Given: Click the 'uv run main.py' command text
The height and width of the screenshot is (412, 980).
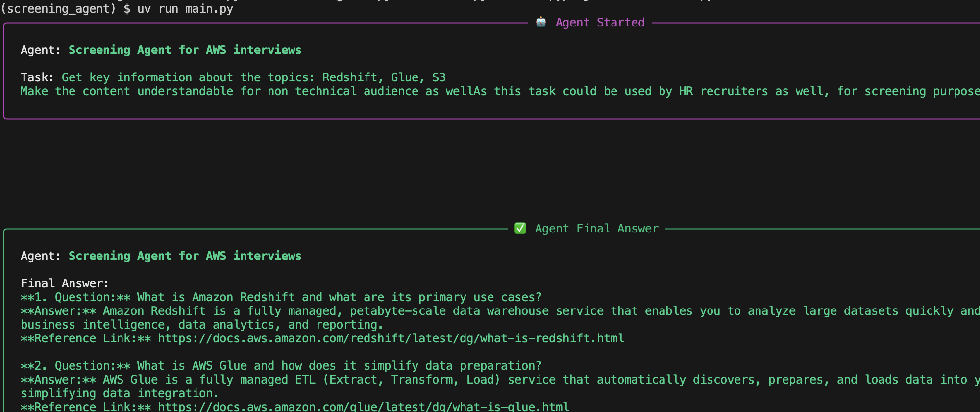Looking at the screenshot, I should pos(185,9).
